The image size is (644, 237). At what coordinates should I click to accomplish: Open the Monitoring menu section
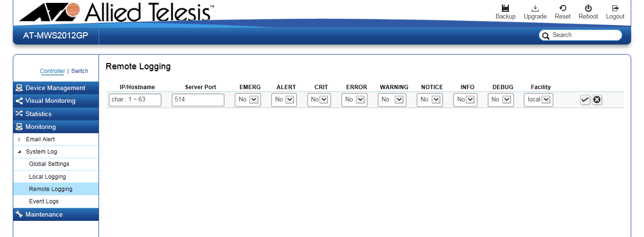pyautogui.click(x=56, y=127)
